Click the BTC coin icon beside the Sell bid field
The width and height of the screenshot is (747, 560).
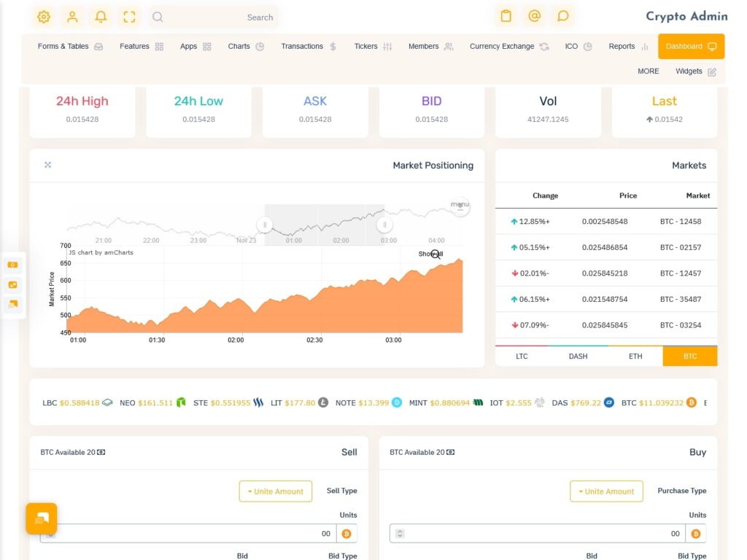tap(347, 533)
